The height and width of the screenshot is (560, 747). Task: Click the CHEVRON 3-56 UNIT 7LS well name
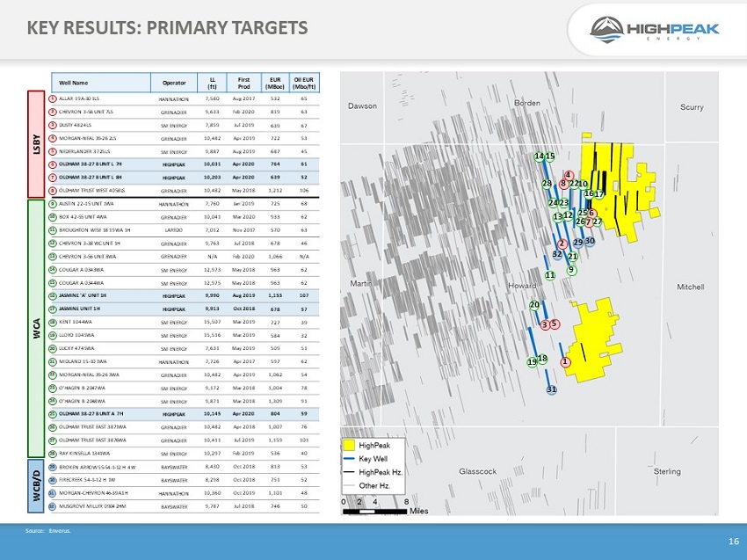tap(86, 112)
